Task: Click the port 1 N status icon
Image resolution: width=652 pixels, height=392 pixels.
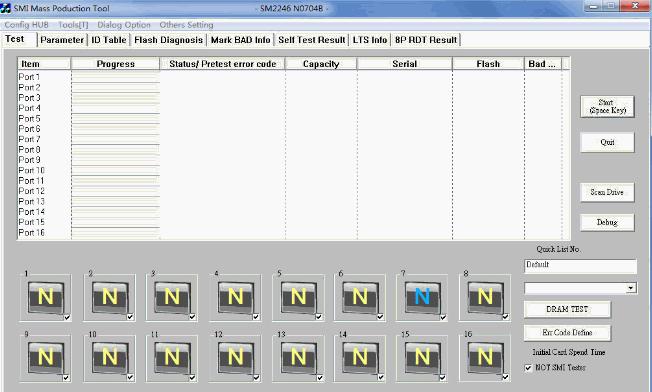Action: click(x=46, y=297)
